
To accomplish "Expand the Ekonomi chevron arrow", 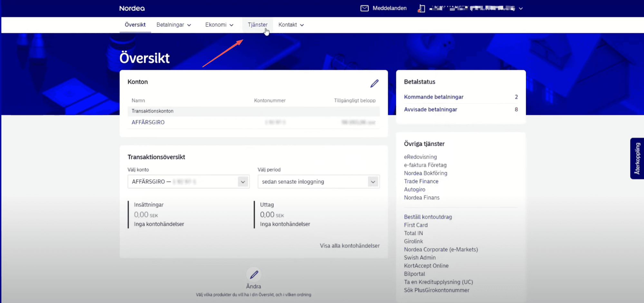I will [231, 25].
